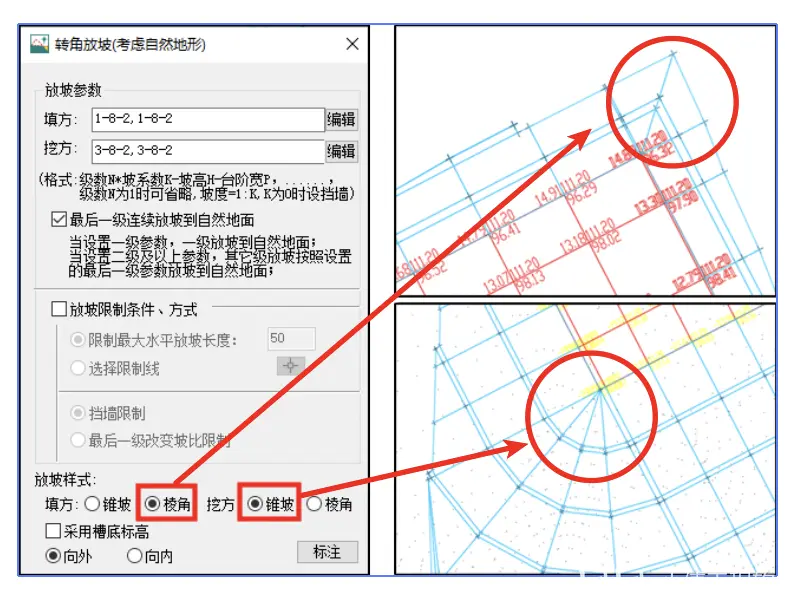
Task: Click elevation label 96.29 in upper drawing
Action: pyautogui.click(x=582, y=193)
